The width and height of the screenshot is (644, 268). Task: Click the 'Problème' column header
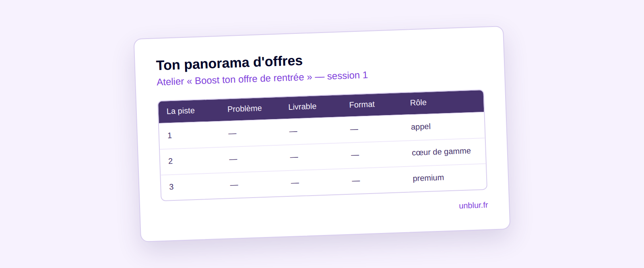[x=245, y=109]
